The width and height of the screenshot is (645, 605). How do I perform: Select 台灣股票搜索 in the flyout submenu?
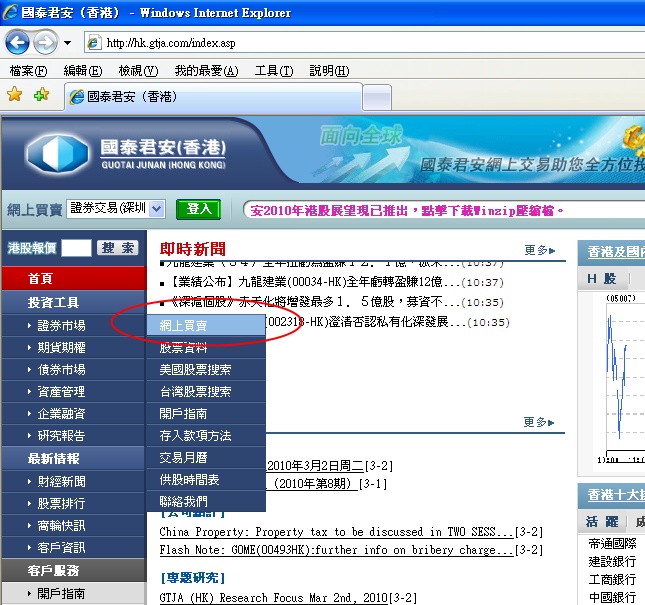[x=206, y=392]
